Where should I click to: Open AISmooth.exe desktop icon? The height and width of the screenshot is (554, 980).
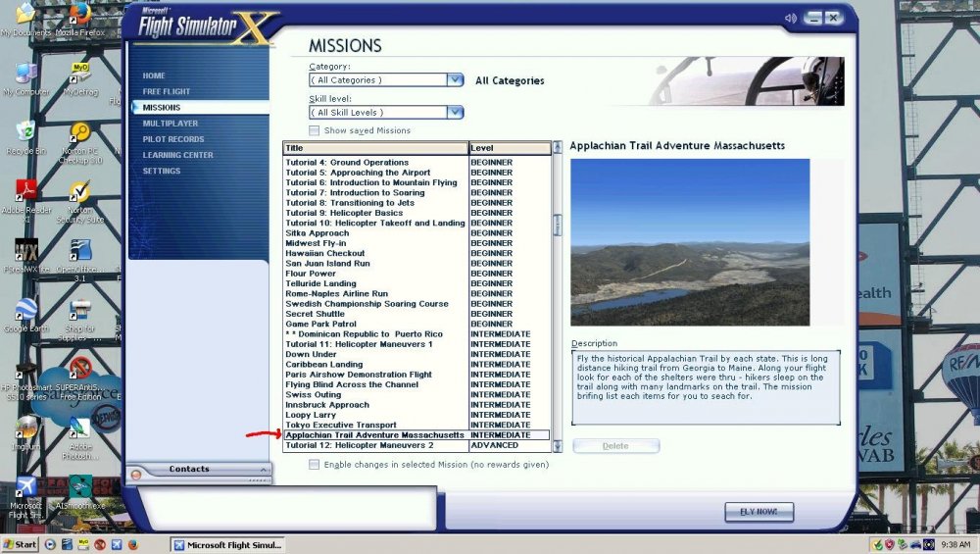point(80,492)
